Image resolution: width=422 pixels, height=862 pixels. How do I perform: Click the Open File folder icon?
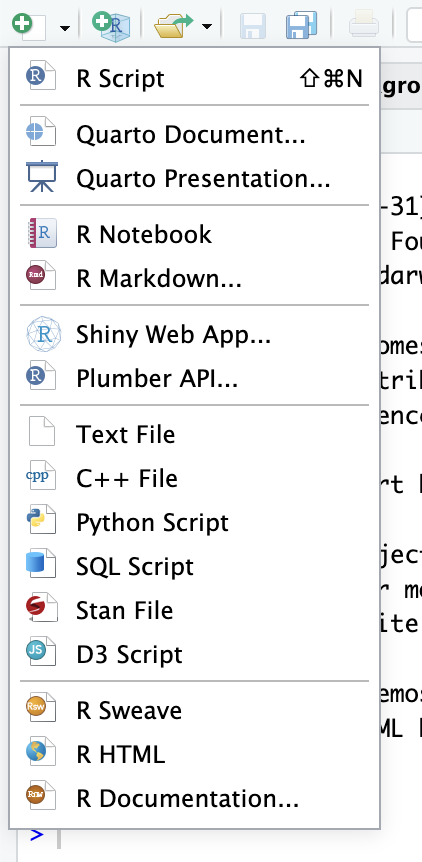[174, 25]
